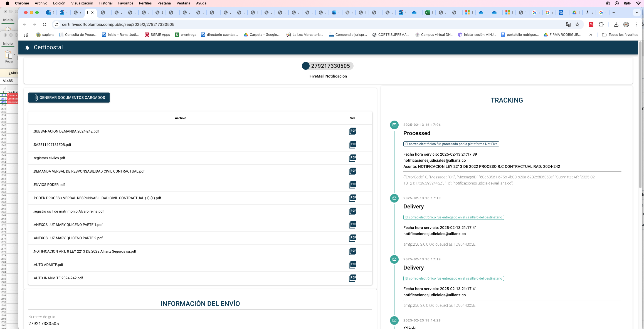The image size is (644, 329).
Task: Click the Processed tracking mail icon
Action: tap(394, 125)
